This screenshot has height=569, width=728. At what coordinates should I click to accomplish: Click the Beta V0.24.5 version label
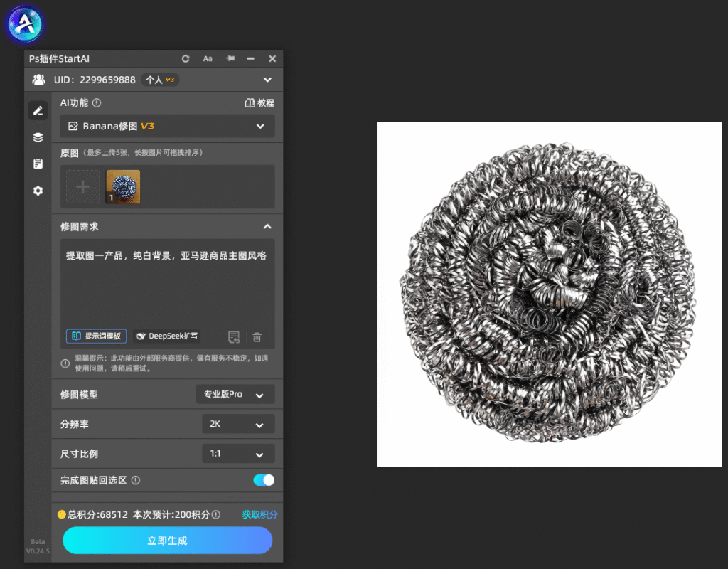tap(38, 546)
